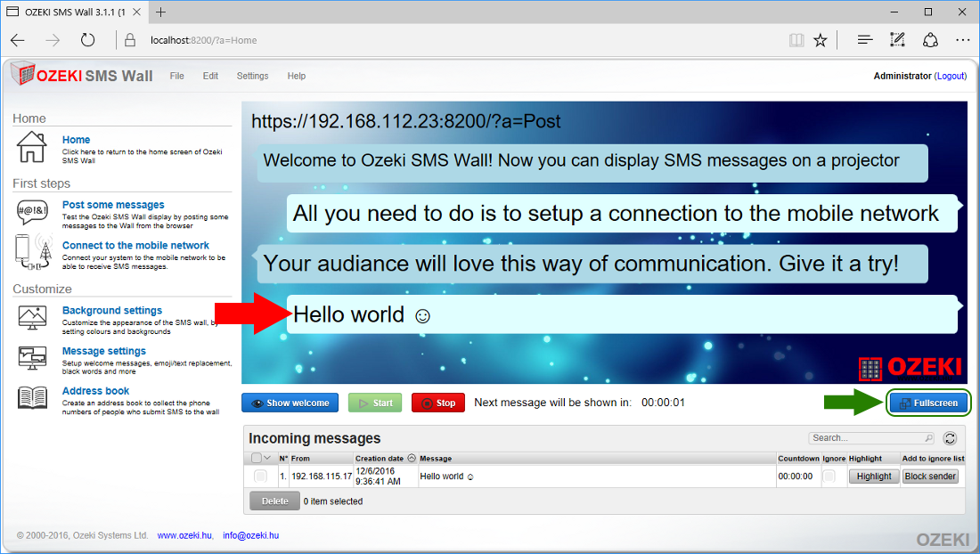Click the 12/6/2016 9:36:41 AM creation date cell
Image resolution: width=980 pixels, height=554 pixels.
[378, 476]
